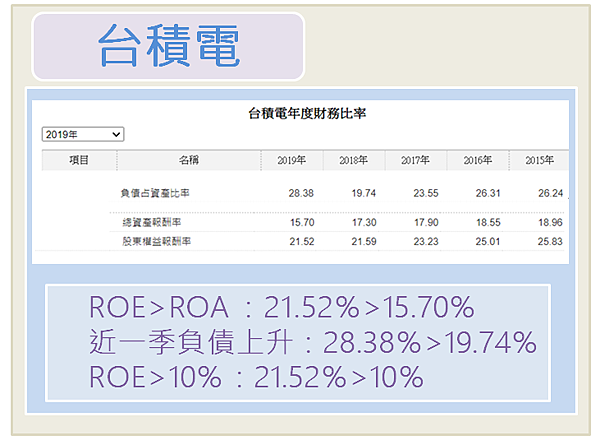
Task: Click the 28.38 debt ratio value
Action: pyautogui.click(x=301, y=193)
